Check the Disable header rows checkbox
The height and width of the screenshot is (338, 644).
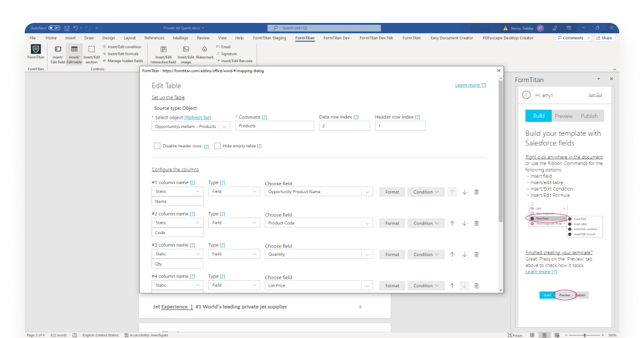tap(157, 146)
